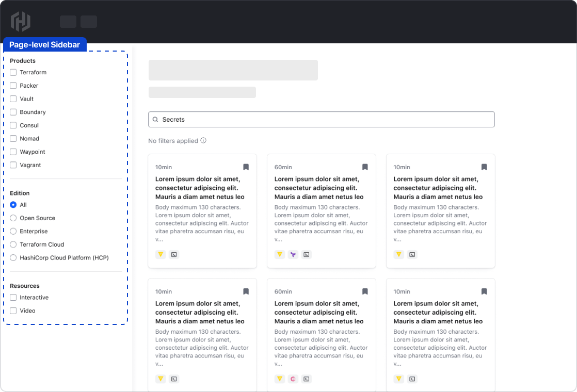This screenshot has width=577, height=392.
Task: Tick the Interactive resources checkbox
Action: [13, 298]
